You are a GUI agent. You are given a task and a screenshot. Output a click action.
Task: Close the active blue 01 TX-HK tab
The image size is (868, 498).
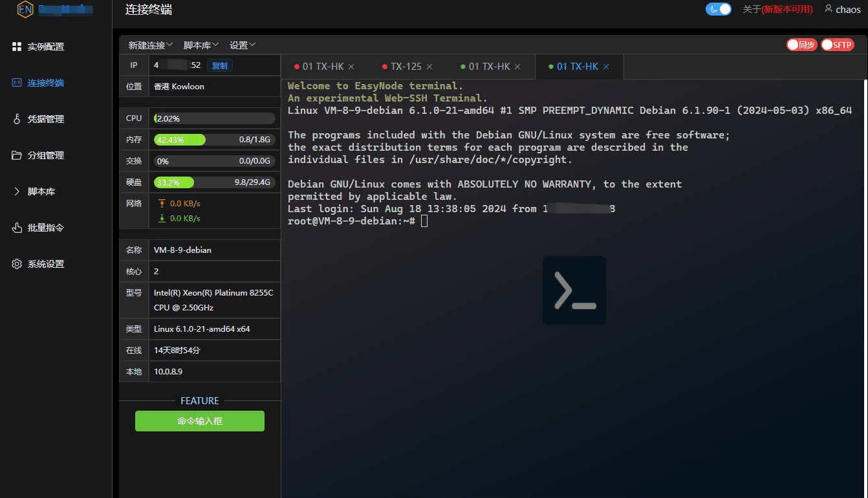pos(605,67)
